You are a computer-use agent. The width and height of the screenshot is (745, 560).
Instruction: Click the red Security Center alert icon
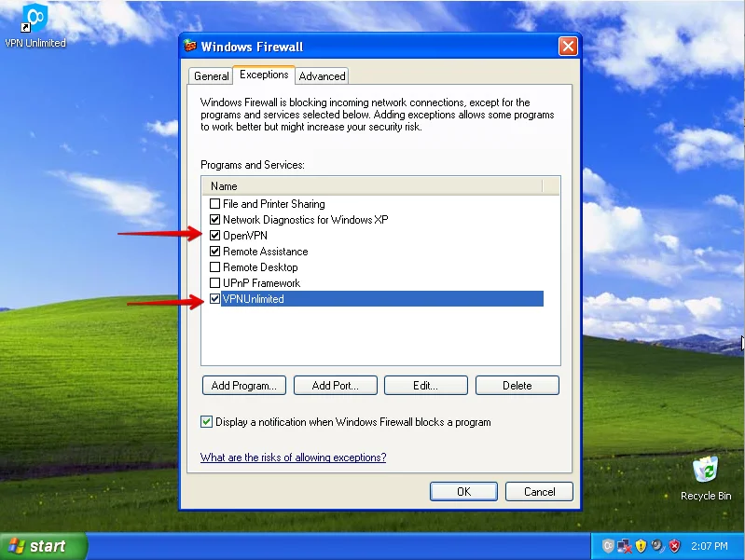point(674,546)
